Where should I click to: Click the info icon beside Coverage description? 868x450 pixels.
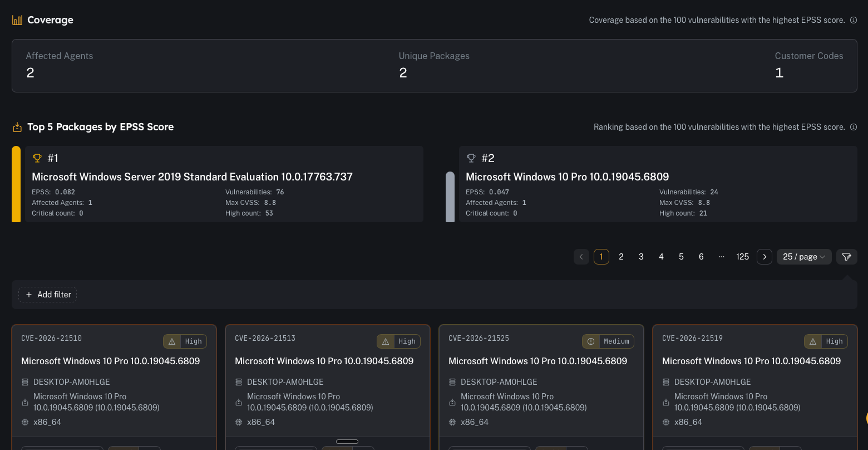[854, 20]
